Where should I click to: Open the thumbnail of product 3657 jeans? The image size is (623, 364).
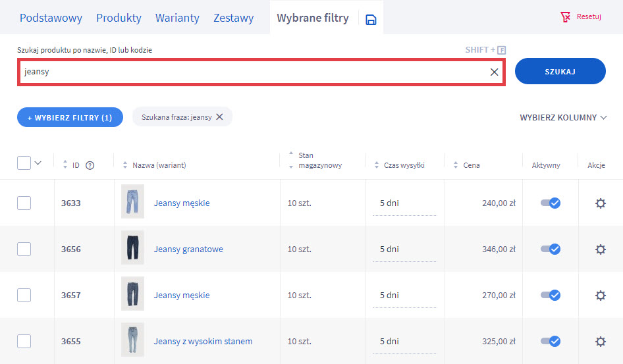133,294
